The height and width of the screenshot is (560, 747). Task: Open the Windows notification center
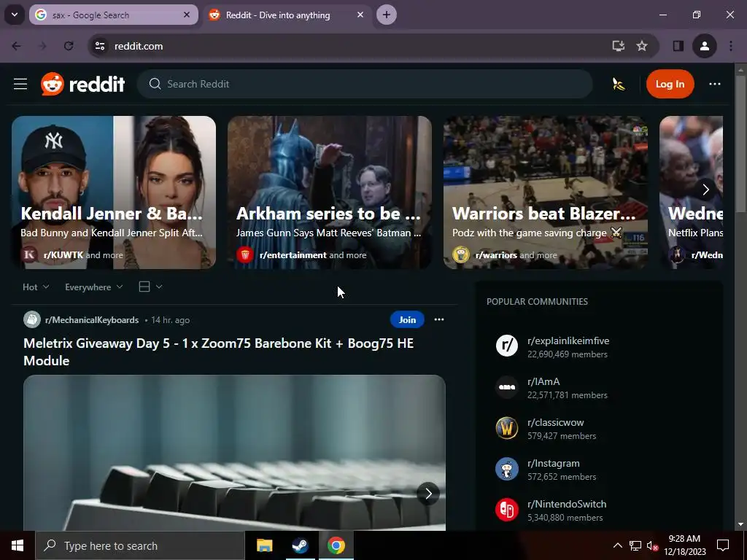pyautogui.click(x=723, y=545)
